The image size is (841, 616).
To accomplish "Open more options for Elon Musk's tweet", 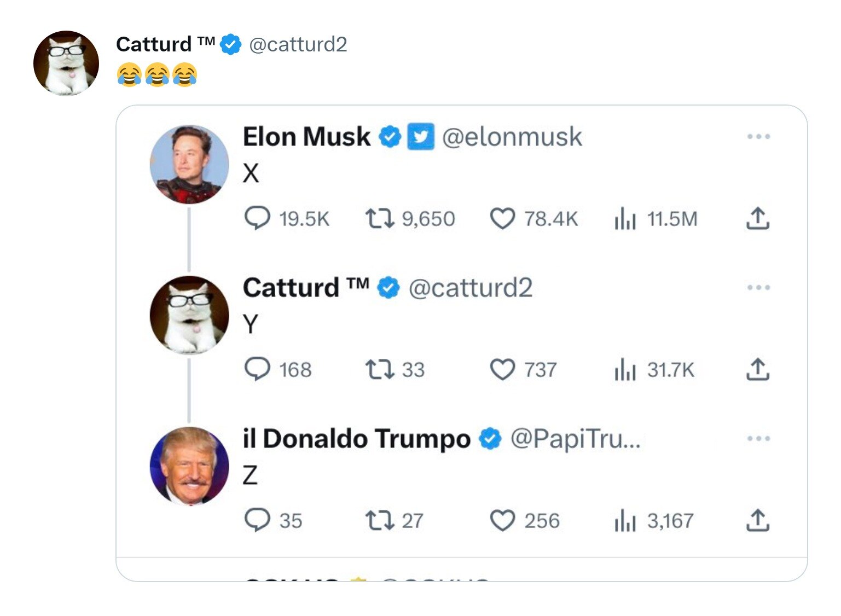I will tap(759, 137).
